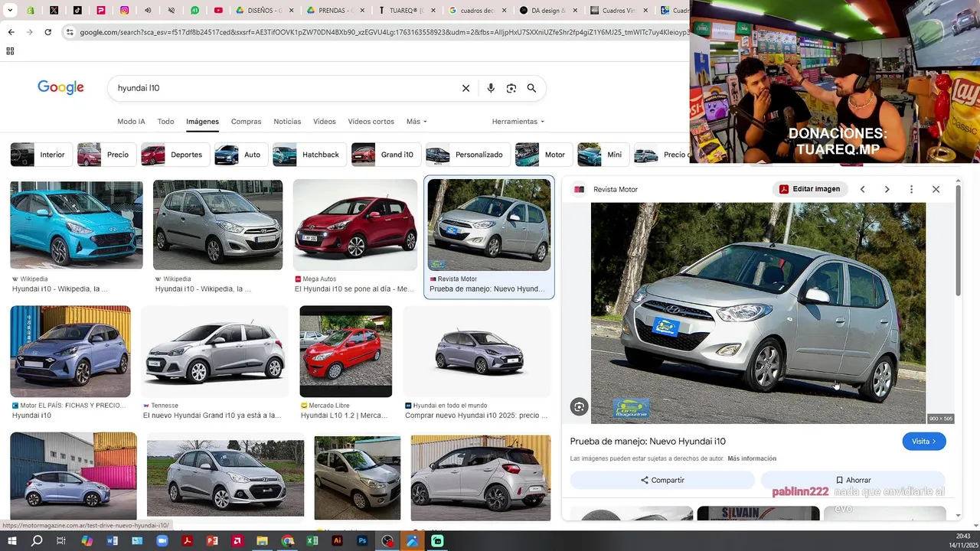Viewport: 980px width, 551px height.
Task: Switch to the DA design tab
Action: pyautogui.click(x=548, y=11)
